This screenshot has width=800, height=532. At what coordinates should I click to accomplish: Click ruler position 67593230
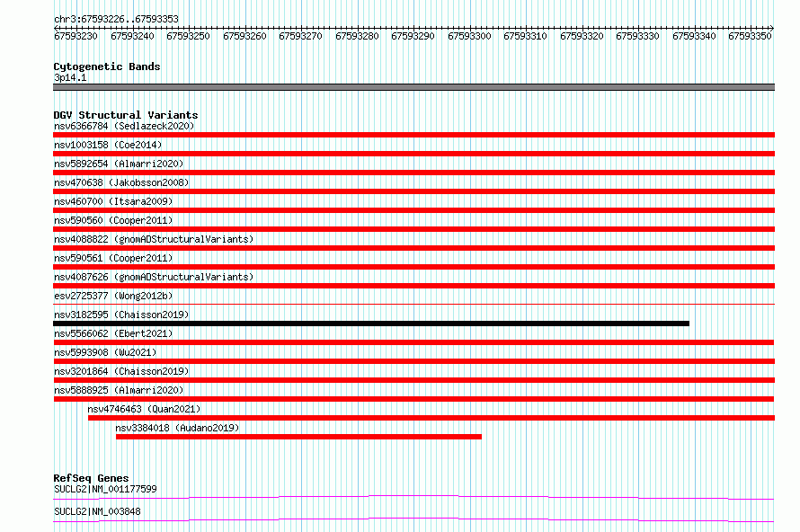pos(76,36)
